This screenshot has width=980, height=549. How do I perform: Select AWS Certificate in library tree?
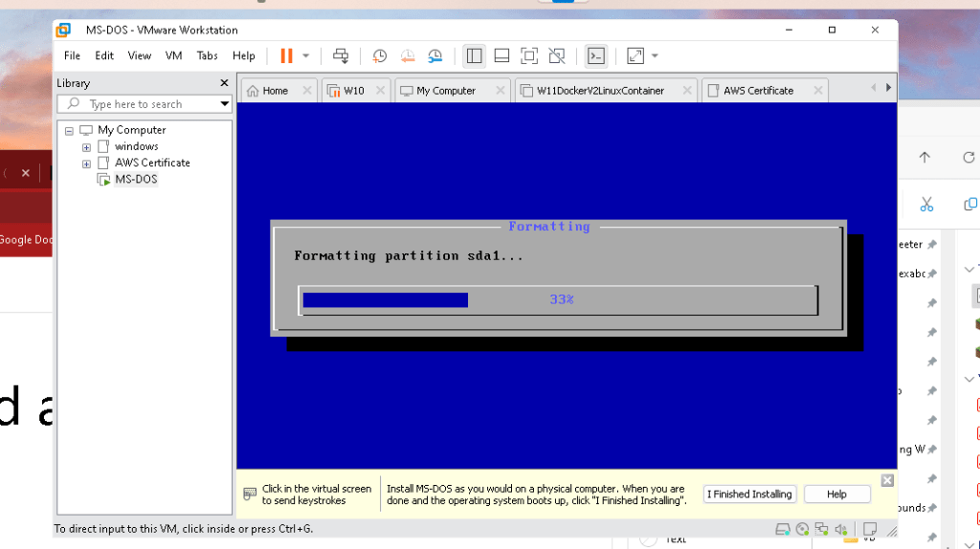coord(152,163)
